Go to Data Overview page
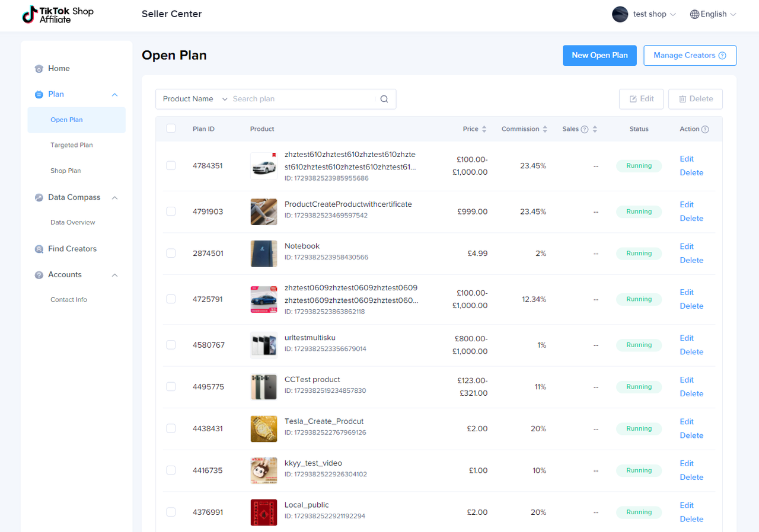Image resolution: width=759 pixels, height=532 pixels. [x=72, y=223]
